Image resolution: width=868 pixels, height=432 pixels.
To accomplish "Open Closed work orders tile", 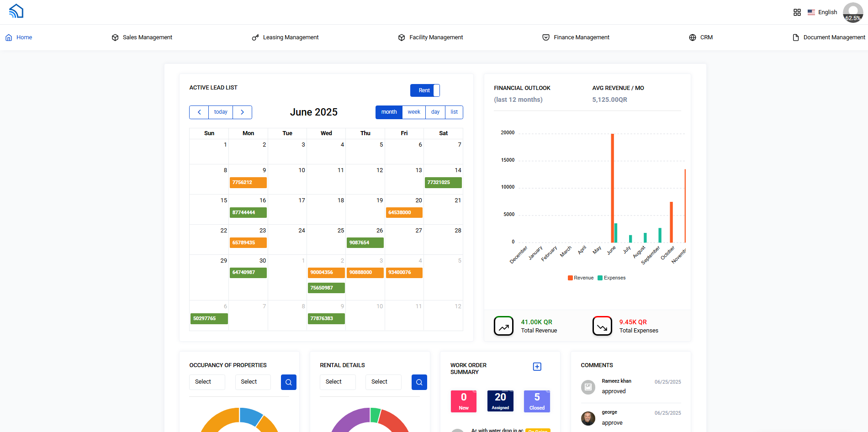I will point(537,401).
